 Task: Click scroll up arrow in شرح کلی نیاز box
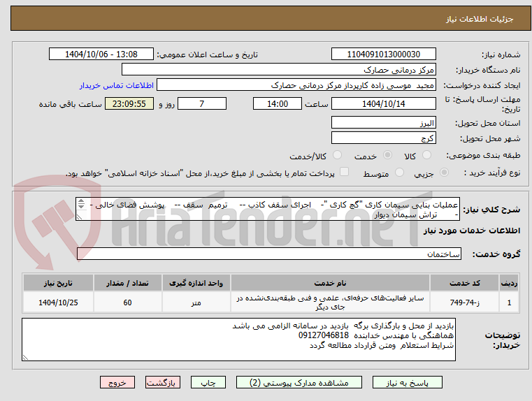pyautogui.click(x=81, y=201)
